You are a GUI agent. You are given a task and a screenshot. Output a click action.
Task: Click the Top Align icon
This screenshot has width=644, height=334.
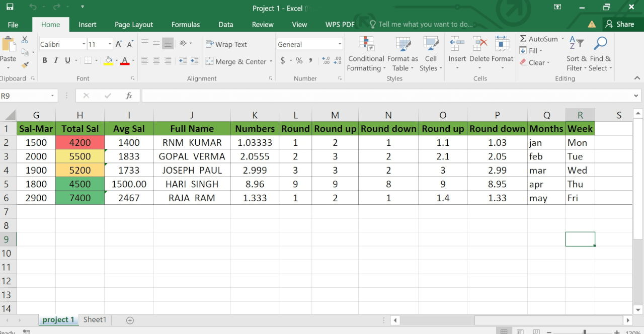pyautogui.click(x=145, y=43)
